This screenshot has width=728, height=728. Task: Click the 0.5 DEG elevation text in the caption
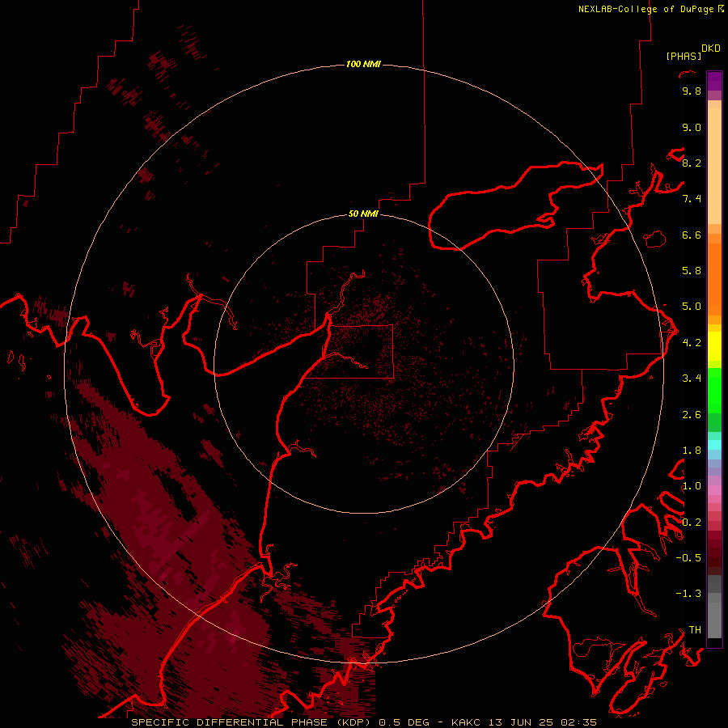404,722
